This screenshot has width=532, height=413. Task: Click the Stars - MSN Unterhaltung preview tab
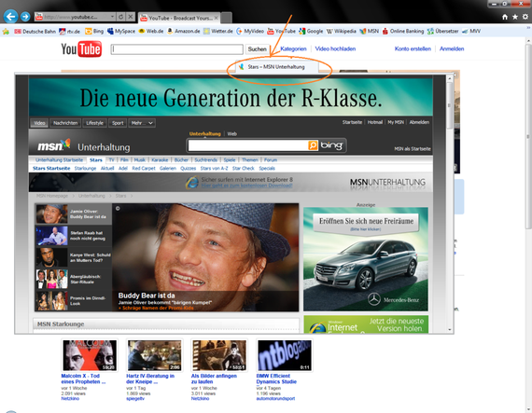[277, 67]
